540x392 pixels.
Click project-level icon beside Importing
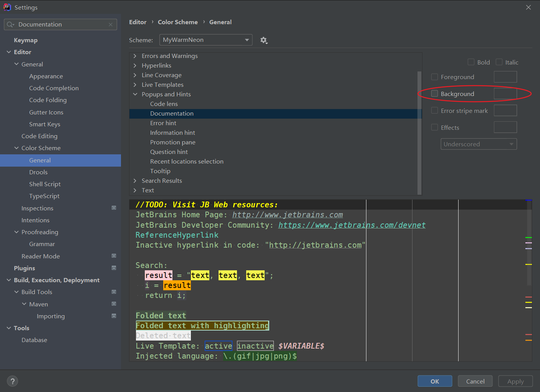(x=114, y=316)
